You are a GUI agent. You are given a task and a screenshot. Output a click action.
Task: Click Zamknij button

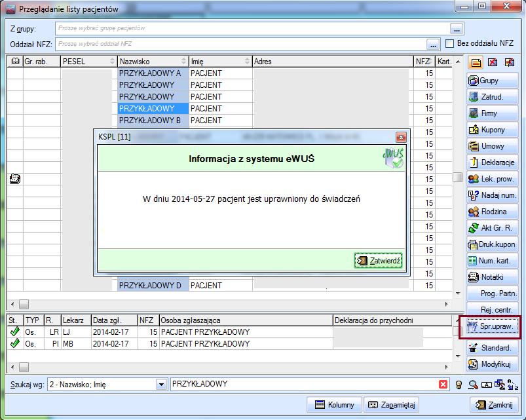[495, 405]
